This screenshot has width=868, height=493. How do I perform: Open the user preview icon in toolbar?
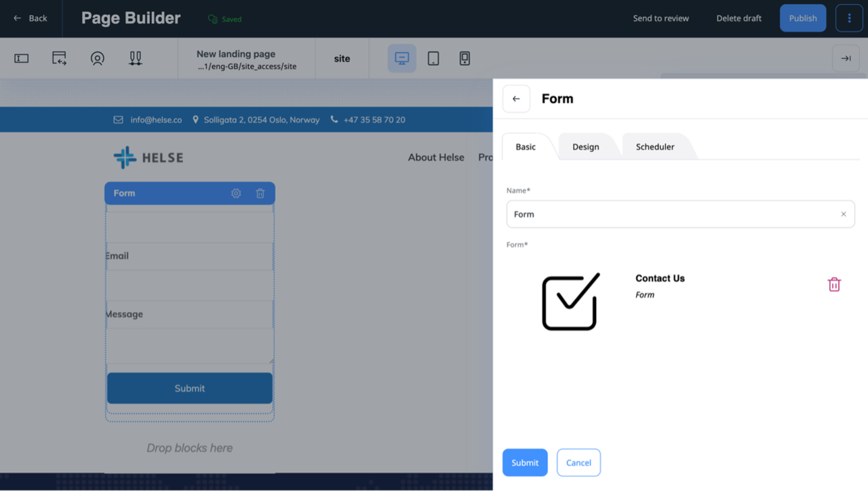point(98,58)
